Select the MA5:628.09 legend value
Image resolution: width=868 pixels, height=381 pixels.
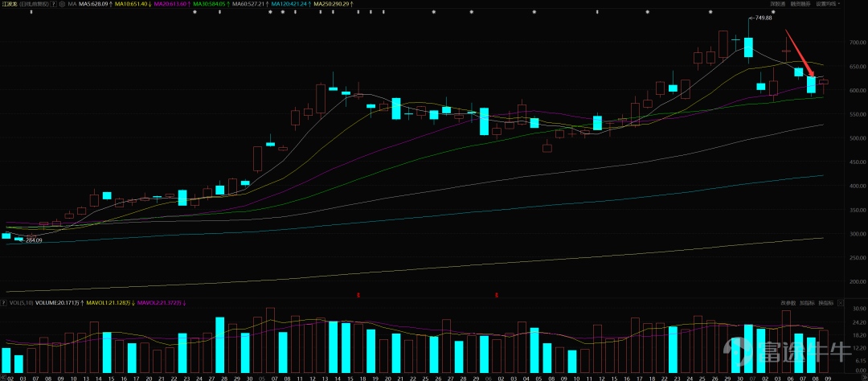tap(92, 4)
